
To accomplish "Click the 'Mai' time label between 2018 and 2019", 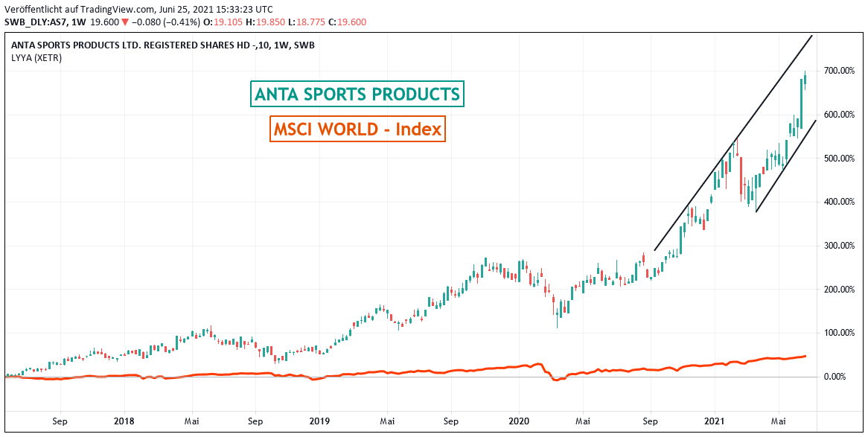I will pos(192,421).
